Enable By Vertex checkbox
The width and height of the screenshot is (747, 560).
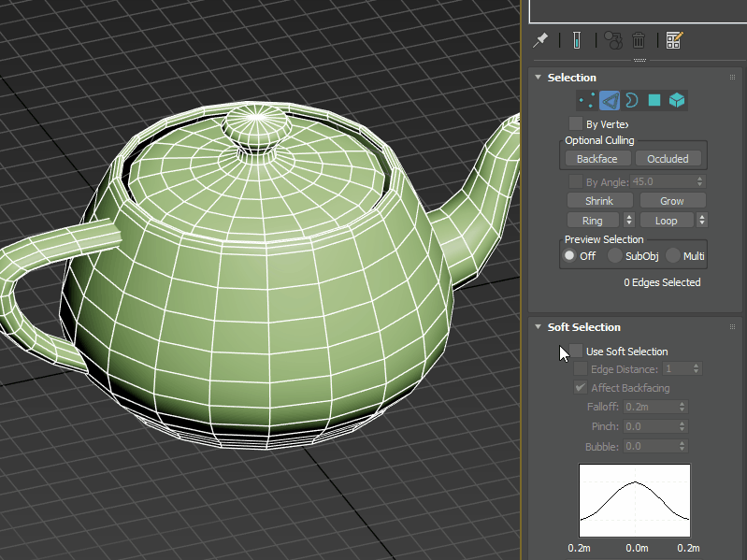(x=576, y=123)
